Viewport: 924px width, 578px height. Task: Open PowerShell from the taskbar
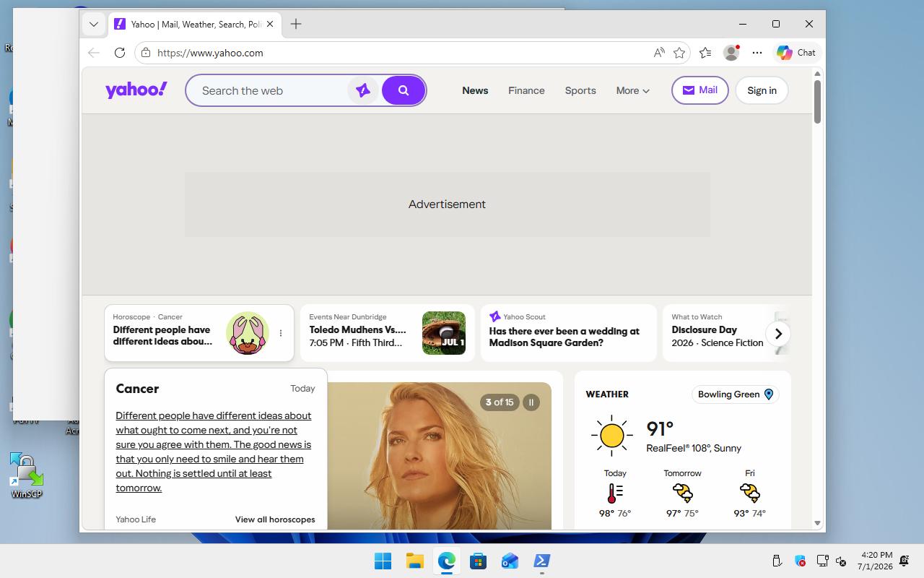tap(541, 561)
